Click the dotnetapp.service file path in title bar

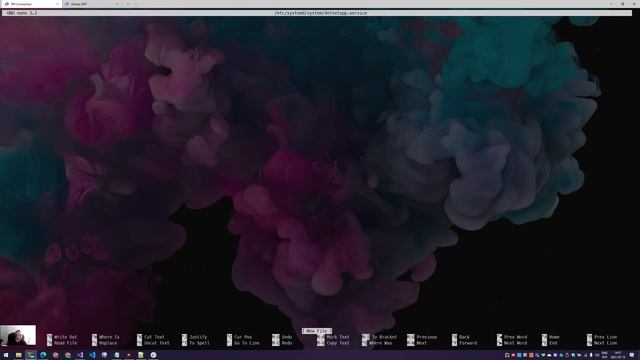[x=320, y=13]
